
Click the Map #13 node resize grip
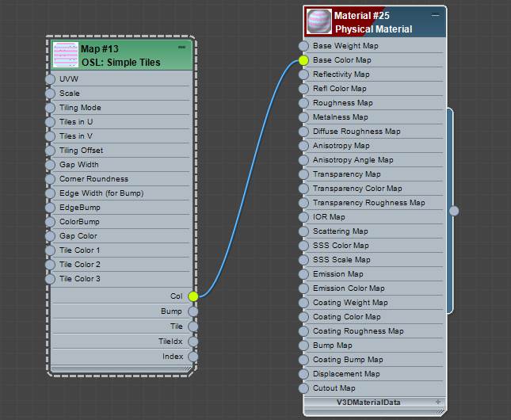(186, 368)
